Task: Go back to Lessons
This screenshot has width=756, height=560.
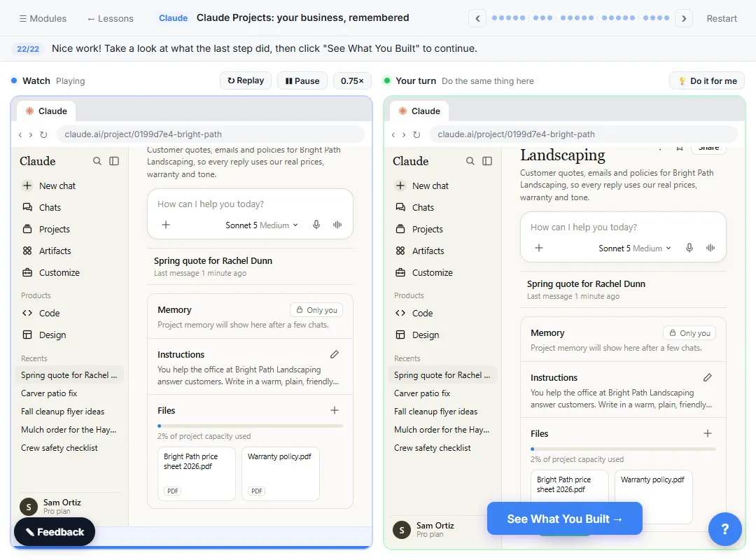Action: click(111, 18)
